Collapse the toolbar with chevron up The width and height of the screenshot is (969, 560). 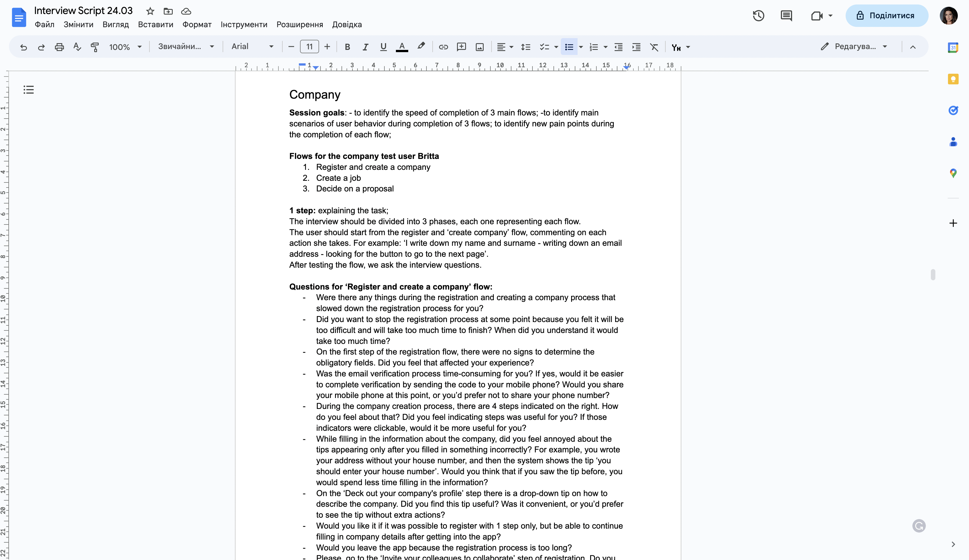pos(913,47)
